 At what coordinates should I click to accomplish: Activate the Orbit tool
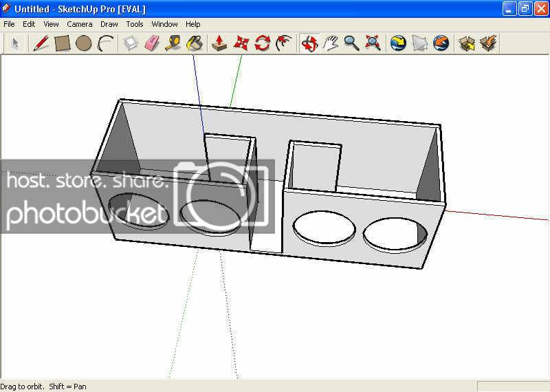310,43
